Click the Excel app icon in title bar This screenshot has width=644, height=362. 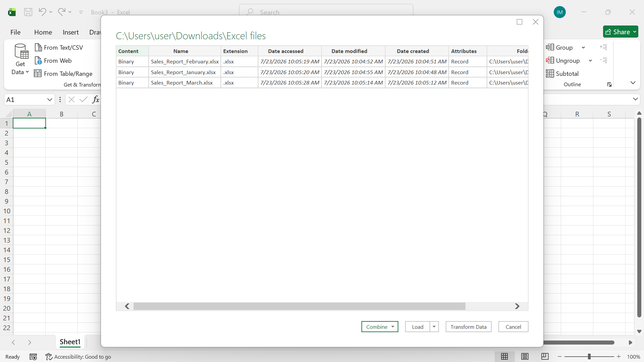click(12, 12)
